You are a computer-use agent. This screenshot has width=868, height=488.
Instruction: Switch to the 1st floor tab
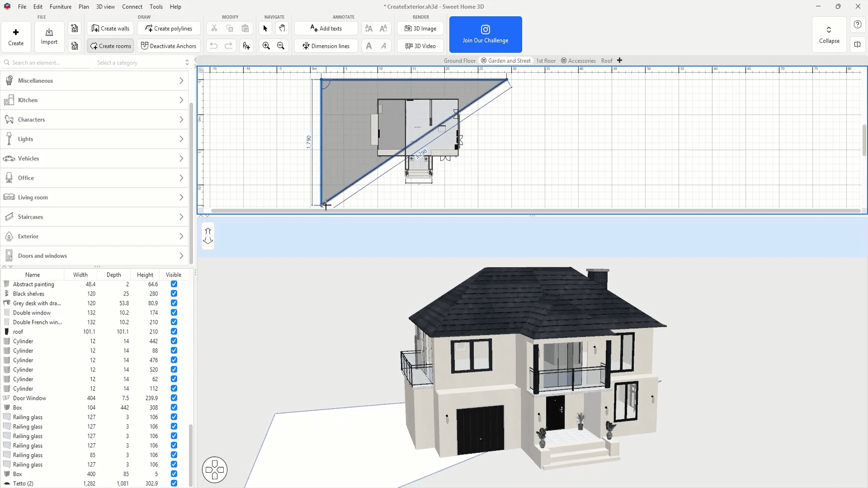pyautogui.click(x=546, y=61)
